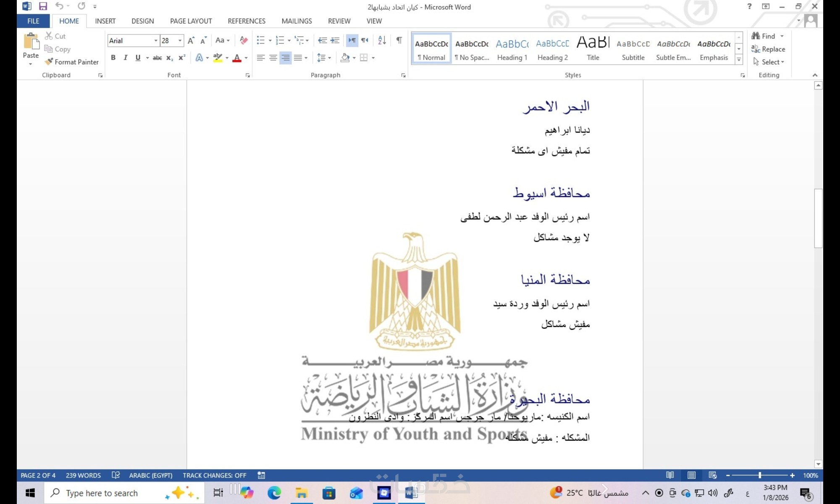Click the bullet list icon
The width and height of the screenshot is (840, 504).
tap(260, 40)
